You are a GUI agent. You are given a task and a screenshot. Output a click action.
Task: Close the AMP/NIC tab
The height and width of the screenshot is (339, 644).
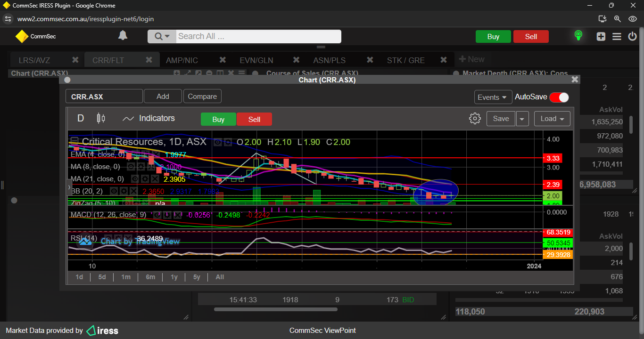(223, 60)
